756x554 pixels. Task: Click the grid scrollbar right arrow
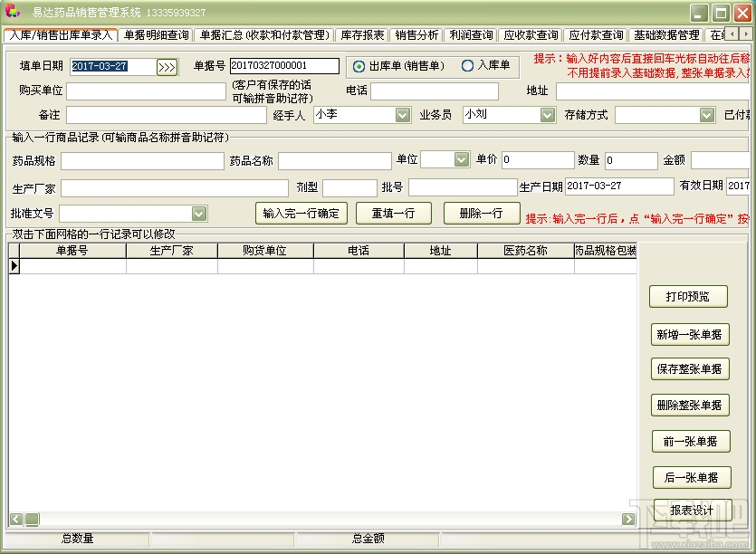(627, 519)
